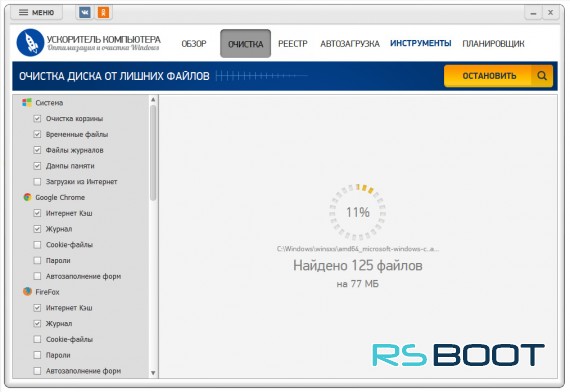
Task: Toggle Дампы памяти checkbox
Action: [37, 166]
